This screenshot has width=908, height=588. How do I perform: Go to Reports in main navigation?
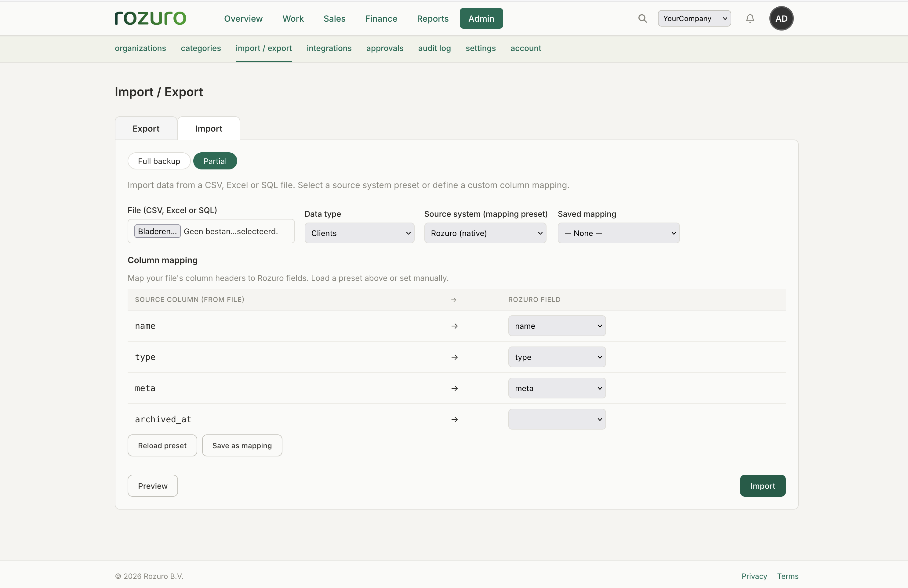pos(433,18)
